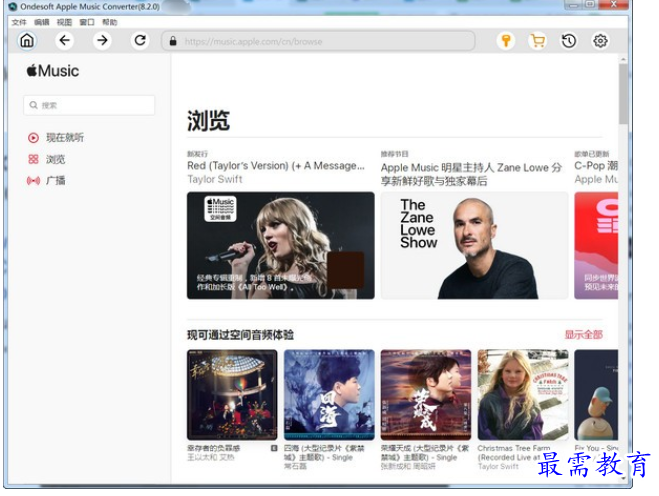Click the address bar URL field
659x496 pixels.
(x=319, y=41)
